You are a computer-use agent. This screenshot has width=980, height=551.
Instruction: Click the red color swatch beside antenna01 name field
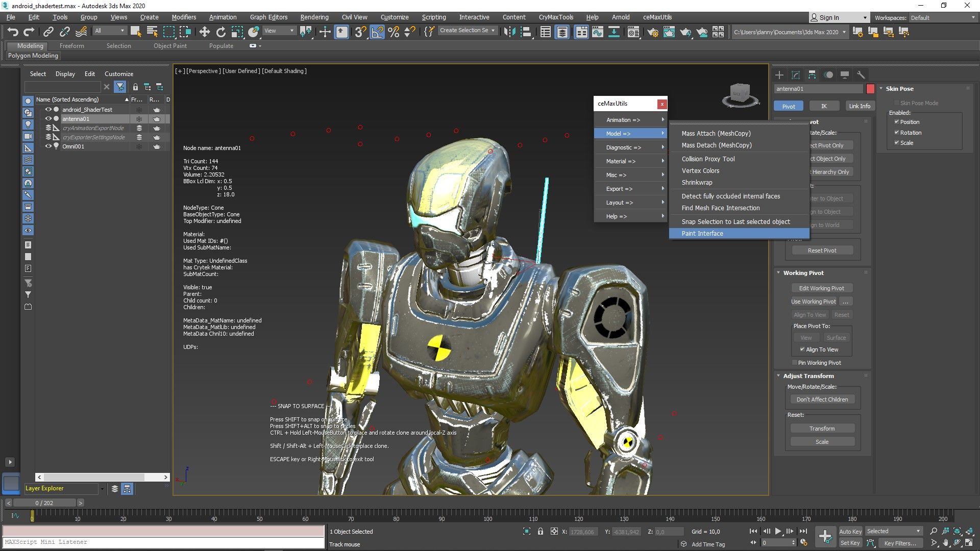871,89
